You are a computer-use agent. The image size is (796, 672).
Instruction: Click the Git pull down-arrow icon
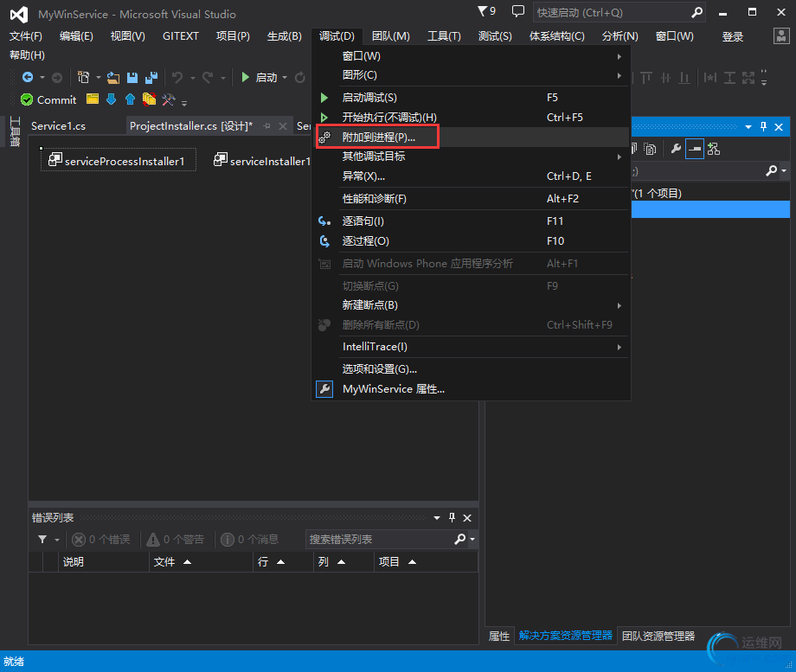111,99
